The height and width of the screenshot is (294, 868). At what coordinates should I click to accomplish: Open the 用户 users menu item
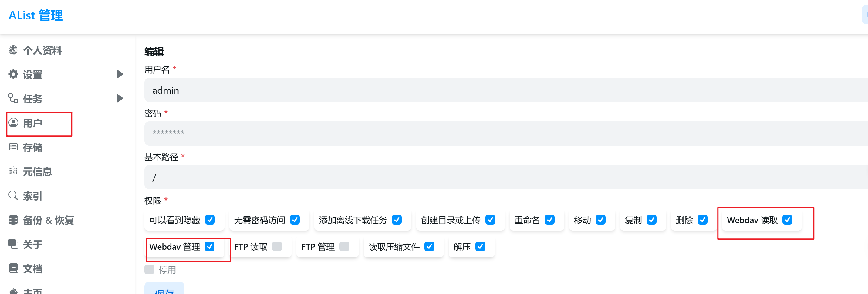(x=33, y=123)
